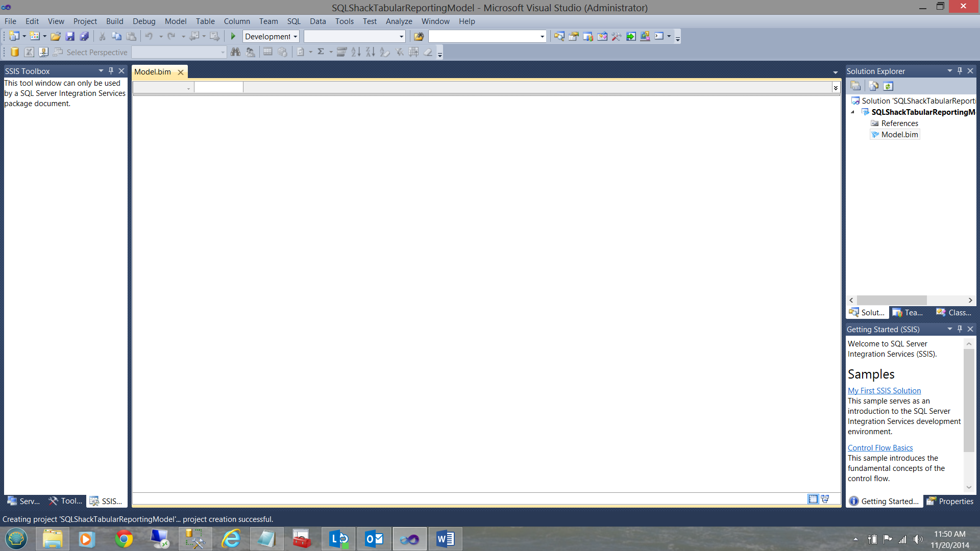
Task: Toggle auto-hide pin on Solution Explorer
Action: pos(960,71)
